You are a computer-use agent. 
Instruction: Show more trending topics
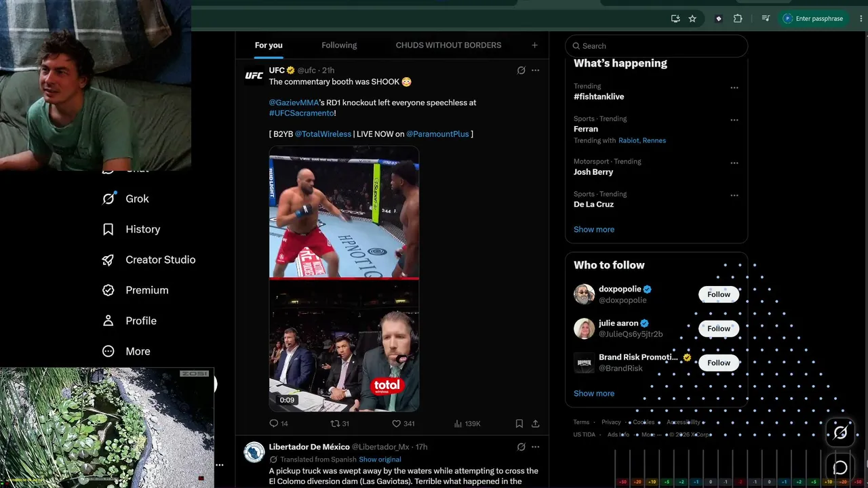coord(594,229)
